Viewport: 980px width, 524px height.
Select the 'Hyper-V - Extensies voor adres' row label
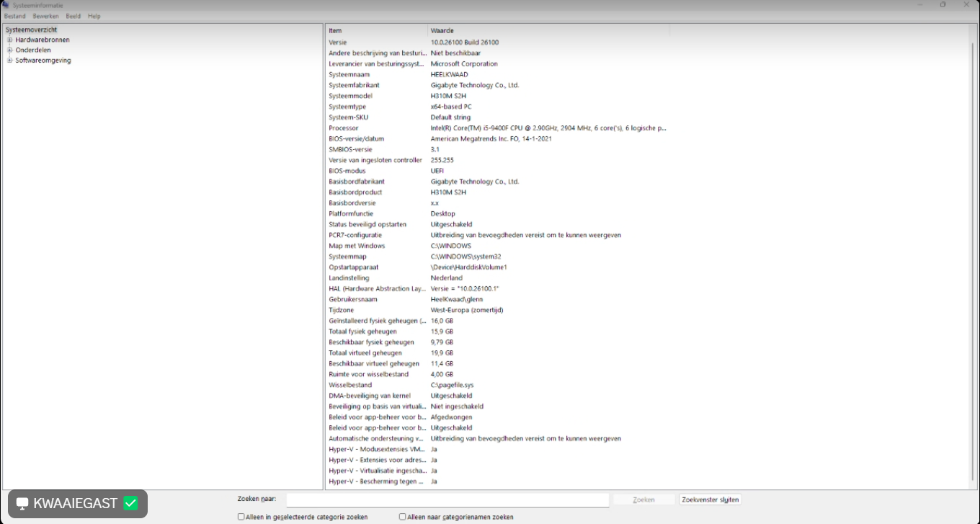tap(377, 460)
